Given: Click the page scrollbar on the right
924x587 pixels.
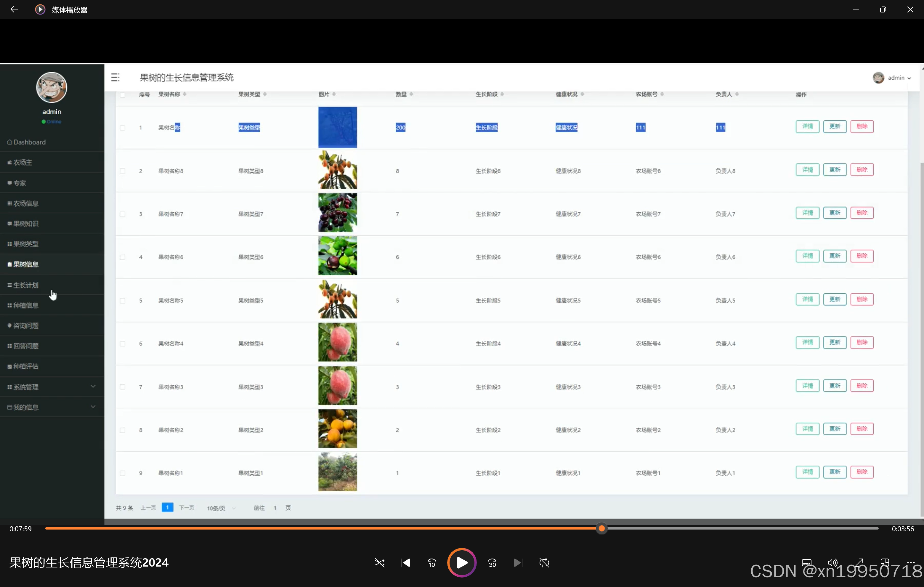Looking at the screenshot, I should coord(922,339).
